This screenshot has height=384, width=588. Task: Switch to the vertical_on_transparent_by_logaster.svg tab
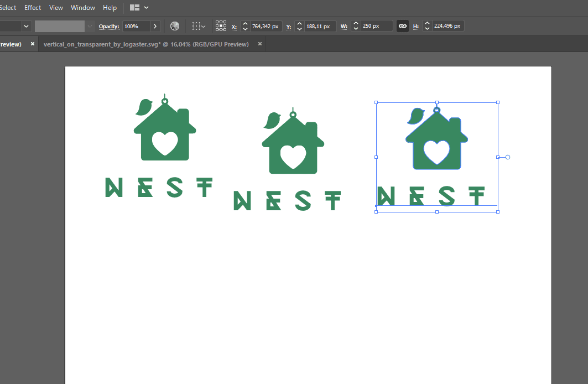[146, 44]
